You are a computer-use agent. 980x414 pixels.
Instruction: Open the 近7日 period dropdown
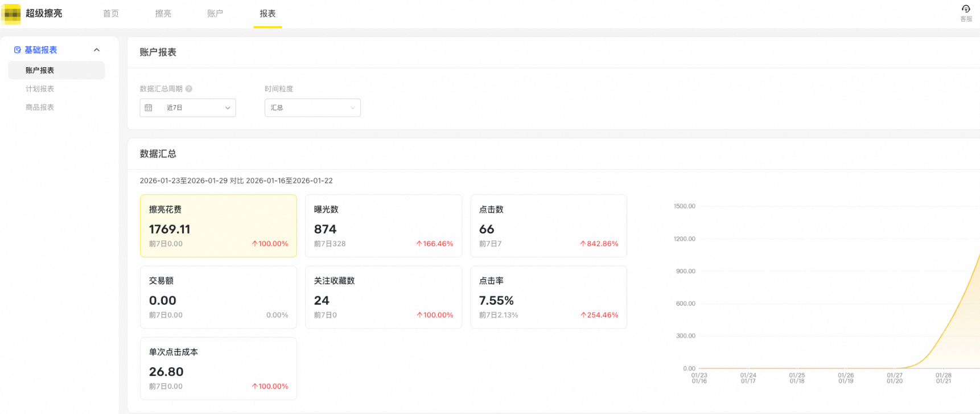(x=188, y=108)
